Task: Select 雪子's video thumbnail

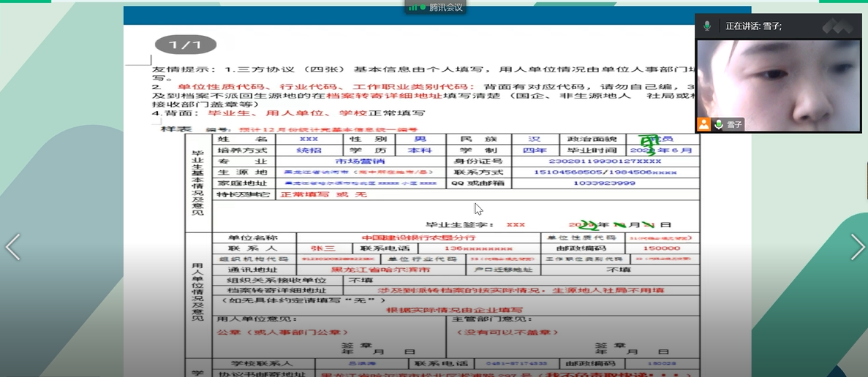Action: [778, 85]
